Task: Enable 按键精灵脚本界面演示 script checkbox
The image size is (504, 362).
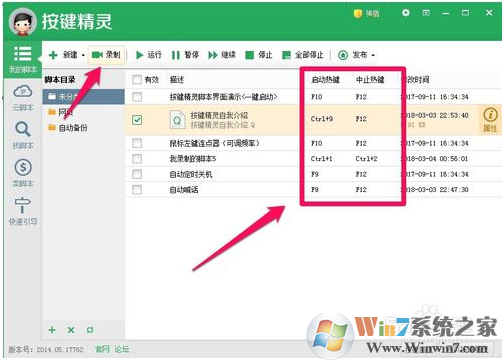Action: coord(137,97)
